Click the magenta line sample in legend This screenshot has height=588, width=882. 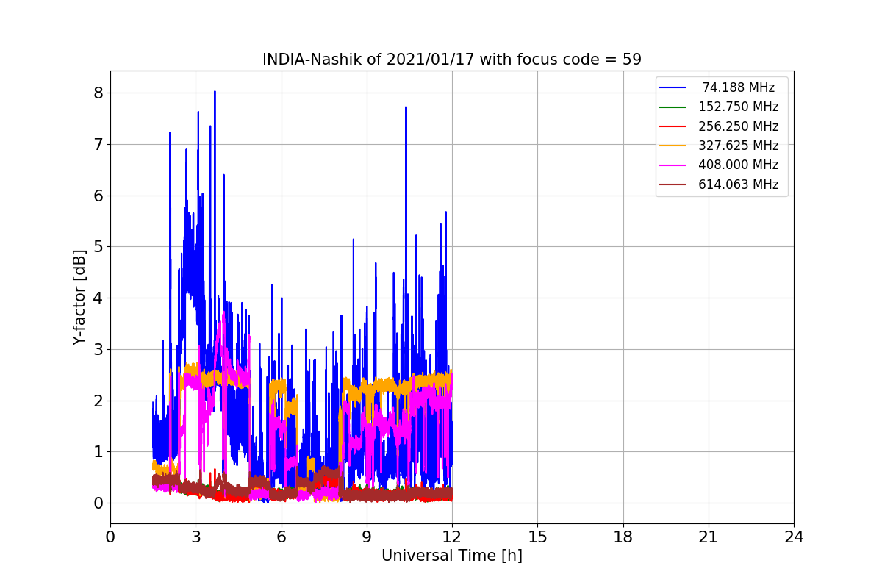[x=673, y=165]
